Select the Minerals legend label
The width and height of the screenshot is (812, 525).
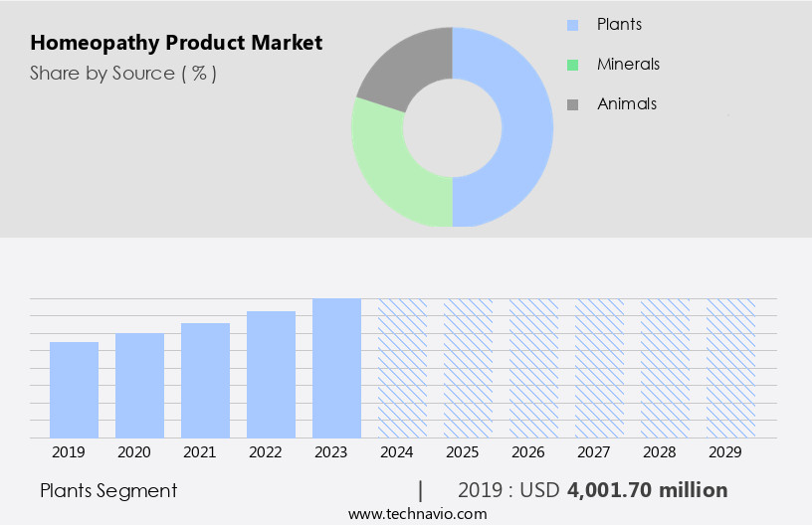(628, 65)
